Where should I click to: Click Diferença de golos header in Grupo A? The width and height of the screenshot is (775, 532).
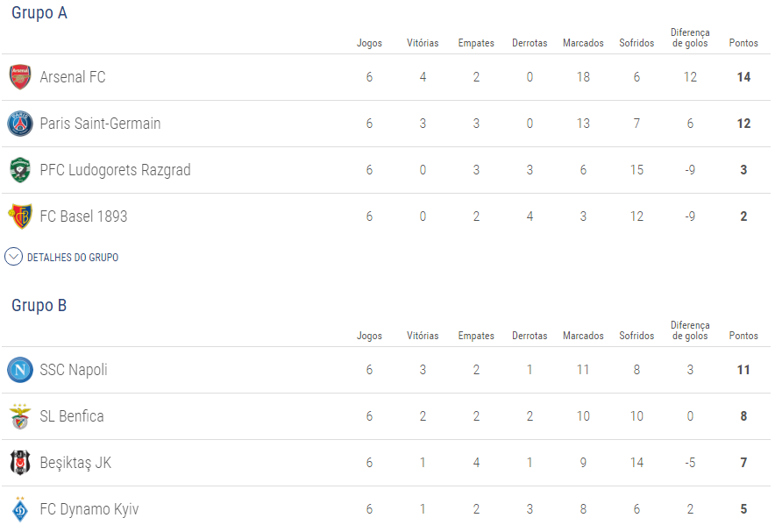[x=690, y=38]
